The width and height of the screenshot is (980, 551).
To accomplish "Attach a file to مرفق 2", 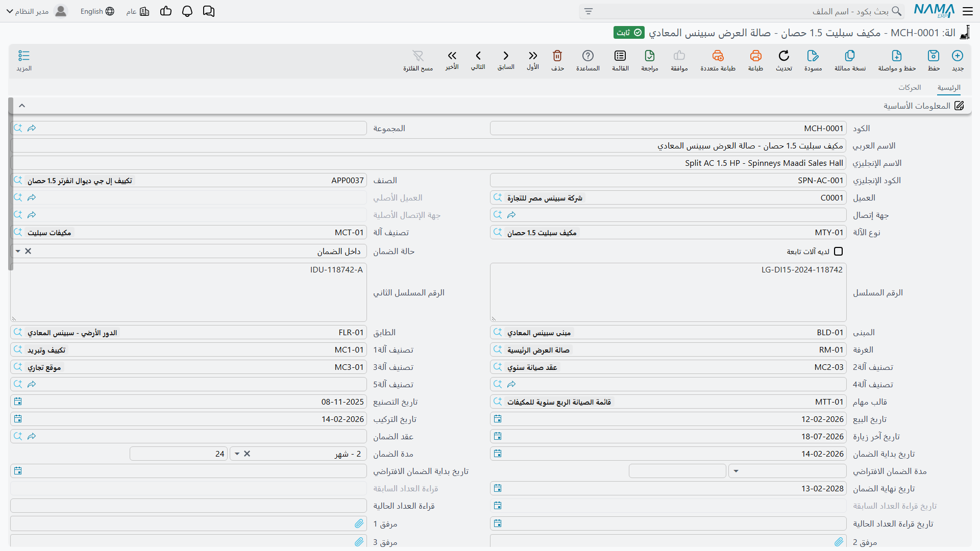I will click(x=839, y=541).
